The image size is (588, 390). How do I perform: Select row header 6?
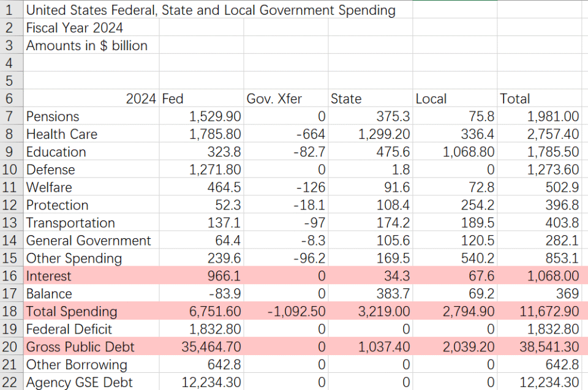(x=11, y=98)
